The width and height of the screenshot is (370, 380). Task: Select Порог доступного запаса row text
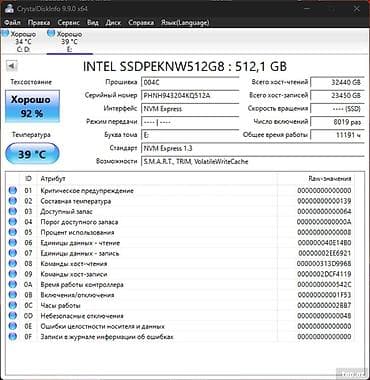(x=79, y=222)
